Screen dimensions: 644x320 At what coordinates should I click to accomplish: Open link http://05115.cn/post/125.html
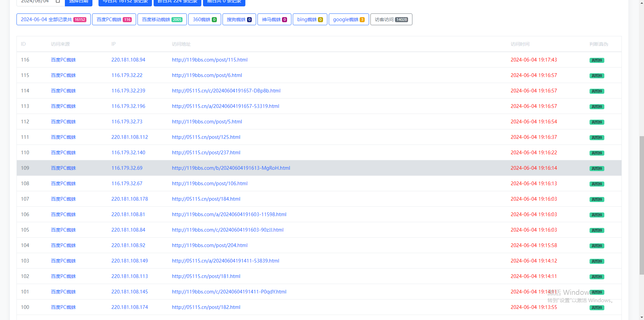206,137
